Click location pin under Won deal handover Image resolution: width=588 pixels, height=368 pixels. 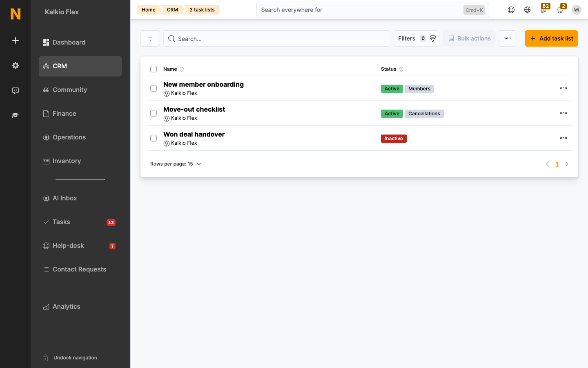click(167, 144)
